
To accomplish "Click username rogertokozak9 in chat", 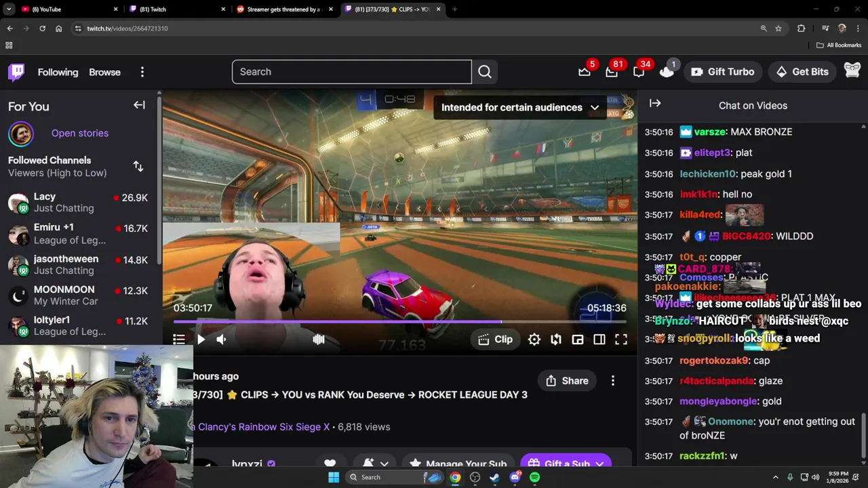I will tap(714, 361).
